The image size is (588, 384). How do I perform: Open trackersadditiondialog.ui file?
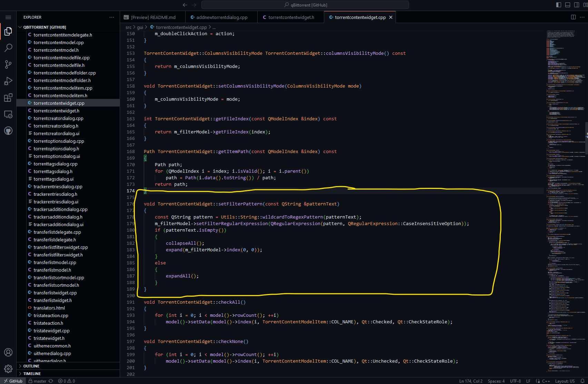pyautogui.click(x=58, y=224)
